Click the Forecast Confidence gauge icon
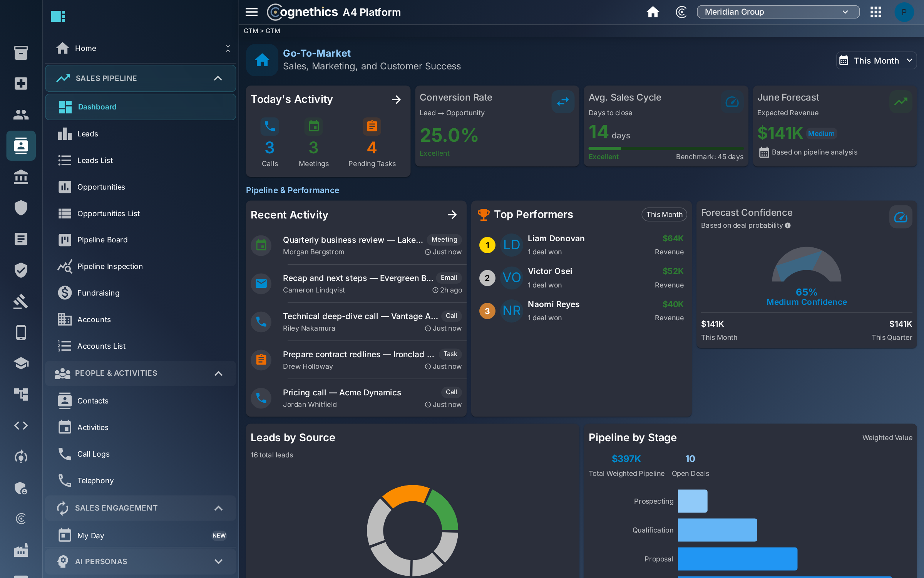The height and width of the screenshot is (578, 924). 901,217
